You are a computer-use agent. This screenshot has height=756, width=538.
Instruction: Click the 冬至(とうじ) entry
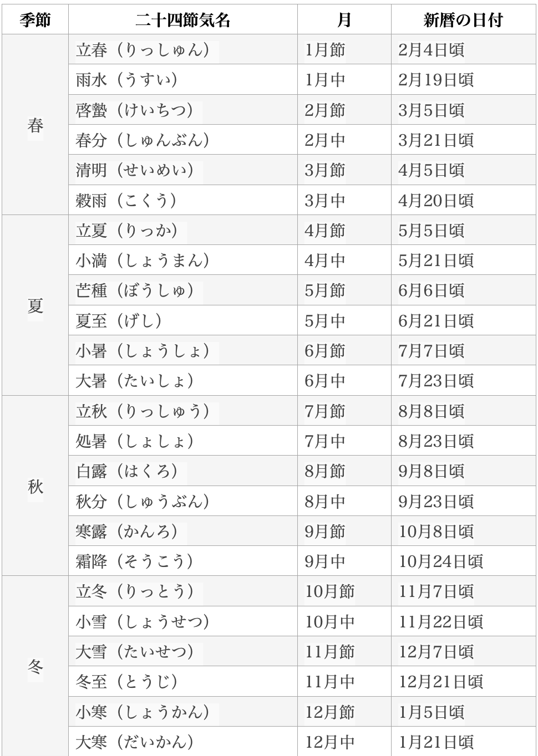click(x=183, y=681)
